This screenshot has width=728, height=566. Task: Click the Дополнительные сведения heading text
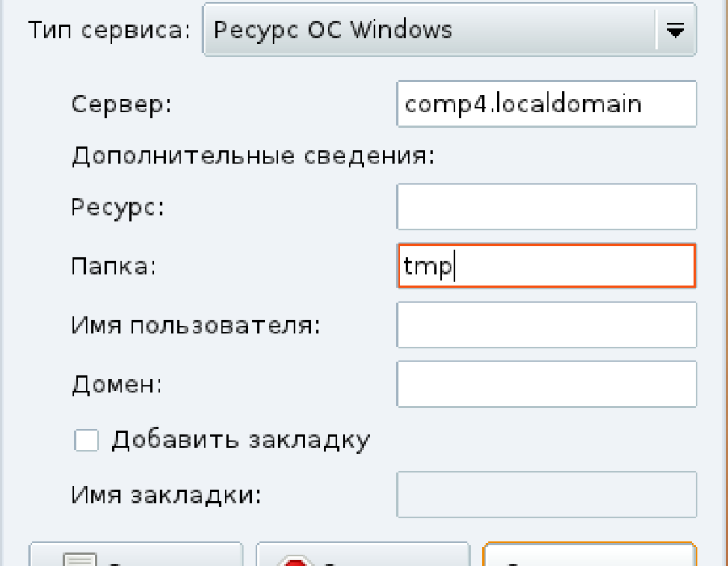253,156
